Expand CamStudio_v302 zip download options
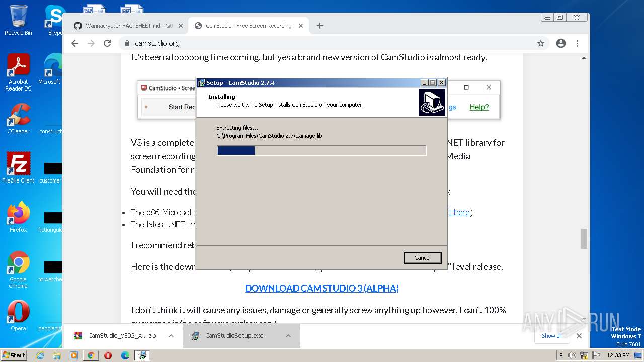Viewport: 644px width, 362px height. (x=171, y=336)
